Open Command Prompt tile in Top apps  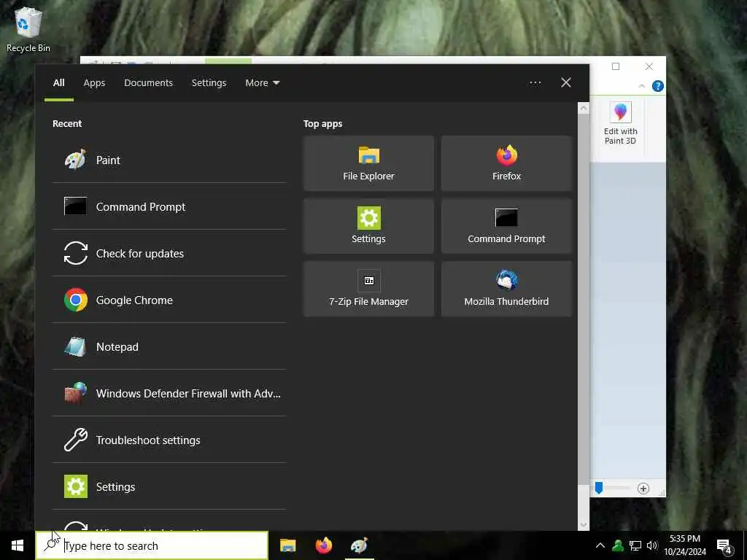pos(506,226)
